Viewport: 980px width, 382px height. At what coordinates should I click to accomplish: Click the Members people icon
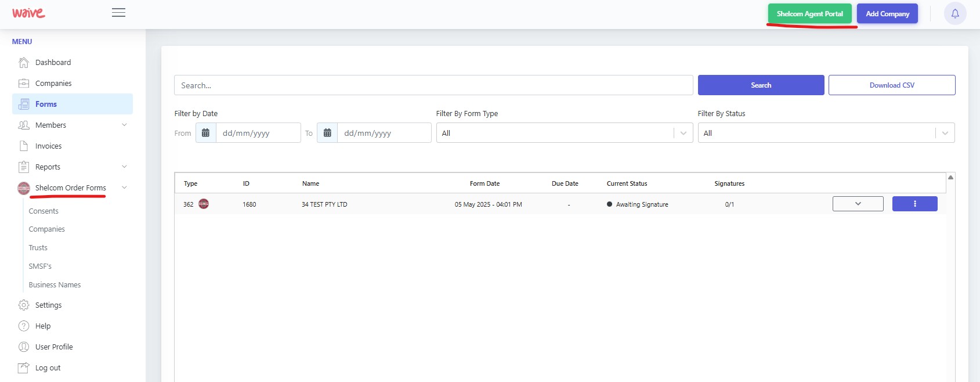24,125
